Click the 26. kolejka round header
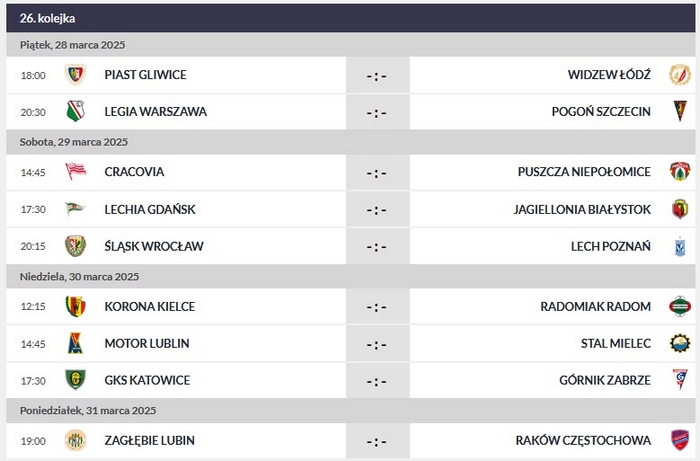 (x=47, y=18)
